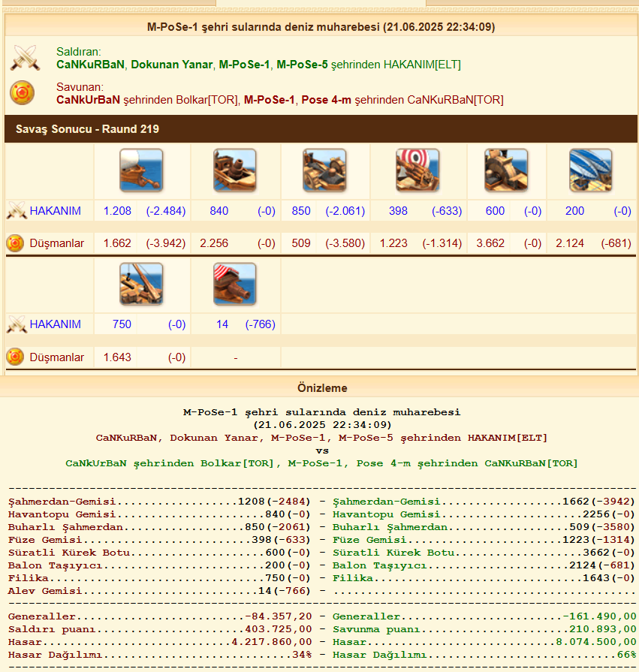Open attacker city link Dokunan Yanar

coord(172,65)
